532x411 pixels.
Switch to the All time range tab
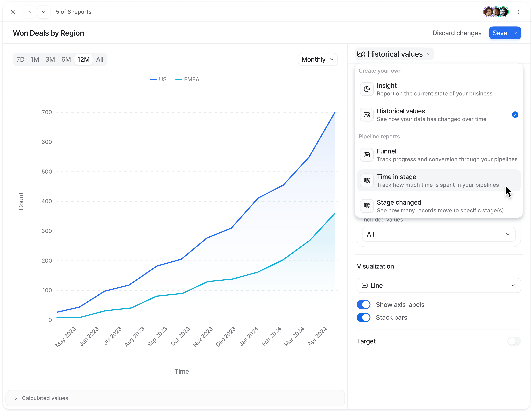pos(100,59)
